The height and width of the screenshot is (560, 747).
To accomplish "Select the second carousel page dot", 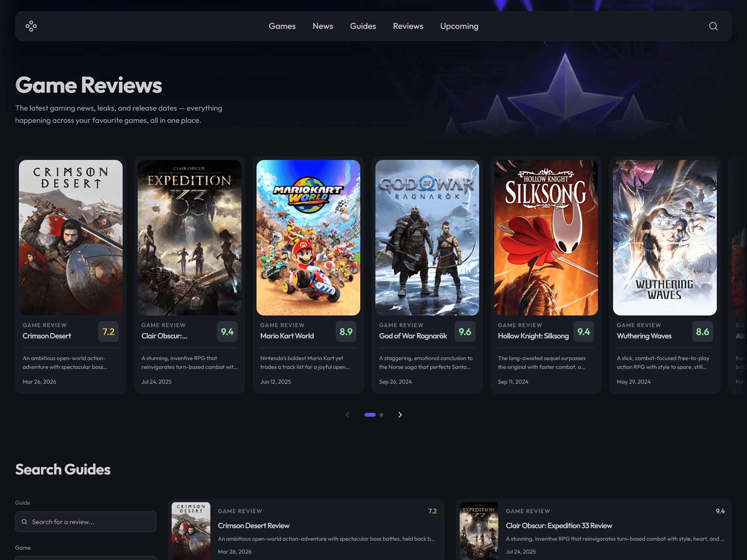I will point(381,415).
